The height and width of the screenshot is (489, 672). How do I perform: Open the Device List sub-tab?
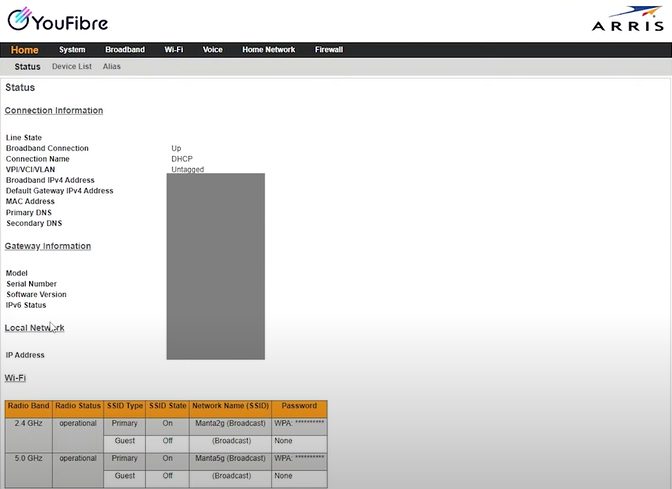[72, 67]
